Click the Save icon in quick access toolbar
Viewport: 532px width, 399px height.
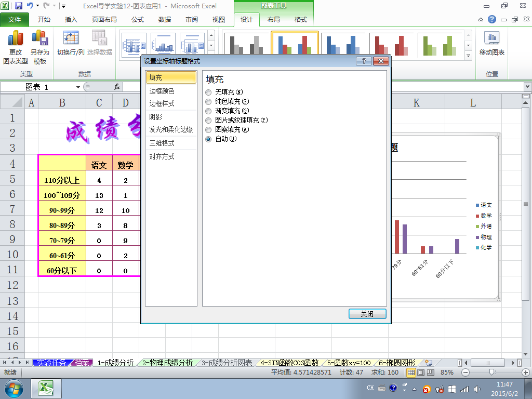point(19,6)
